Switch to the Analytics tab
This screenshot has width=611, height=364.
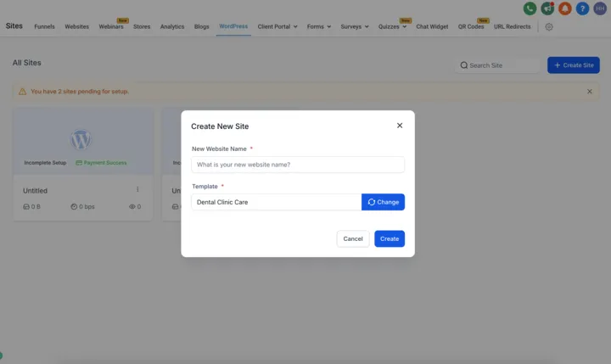pos(171,26)
